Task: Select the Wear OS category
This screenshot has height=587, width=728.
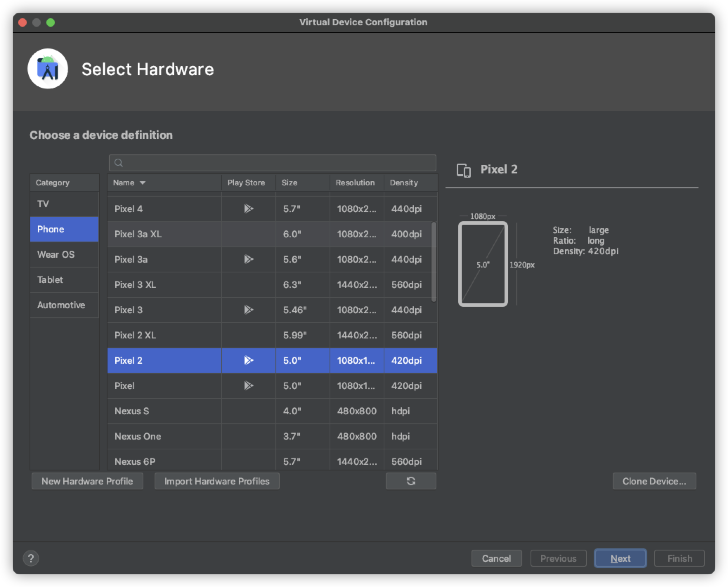Action: pyautogui.click(x=56, y=255)
